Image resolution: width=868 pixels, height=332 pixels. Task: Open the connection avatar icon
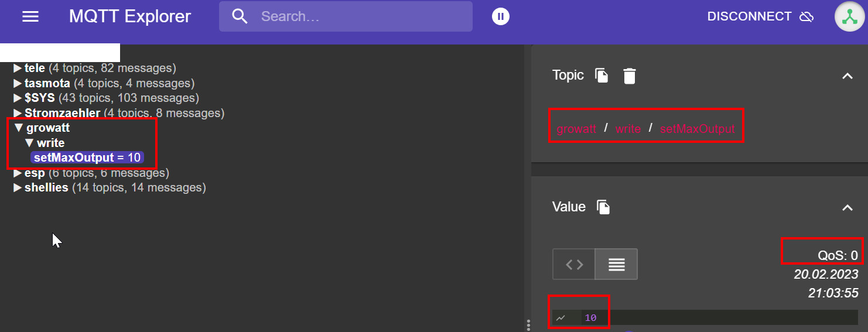[x=850, y=16]
